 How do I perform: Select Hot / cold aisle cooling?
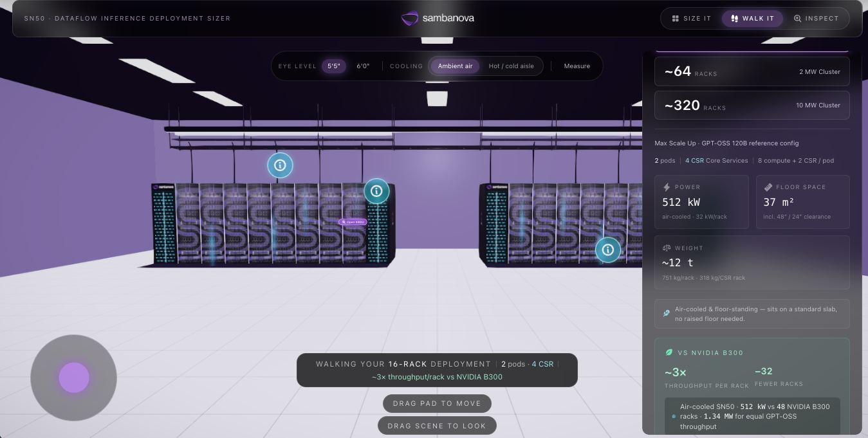(512, 66)
